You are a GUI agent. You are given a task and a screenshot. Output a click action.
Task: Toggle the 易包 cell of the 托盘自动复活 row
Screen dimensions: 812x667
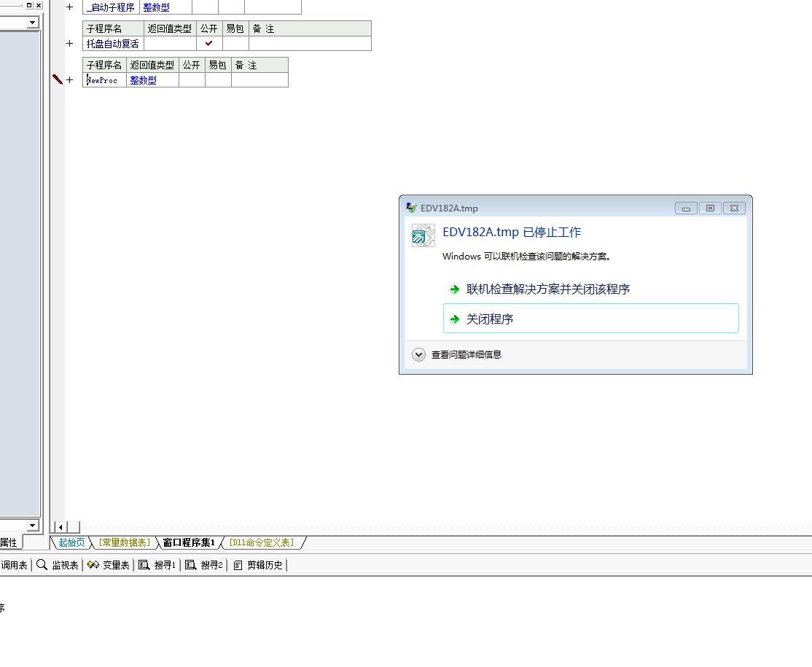235,44
